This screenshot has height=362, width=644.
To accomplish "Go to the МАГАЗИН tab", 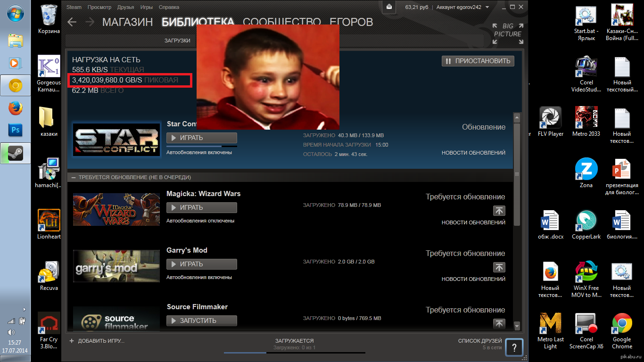I will (x=127, y=22).
